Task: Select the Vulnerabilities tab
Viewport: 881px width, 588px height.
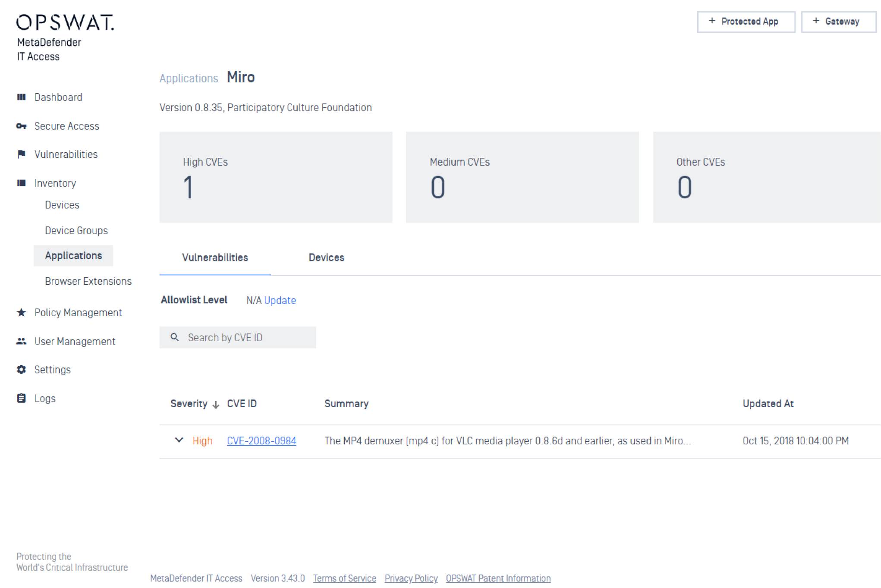Action: (x=215, y=258)
